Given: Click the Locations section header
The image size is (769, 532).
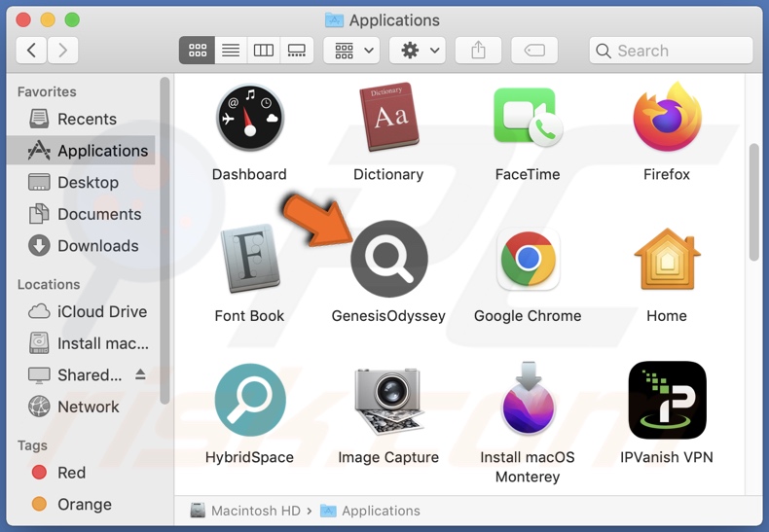Looking at the screenshot, I should point(49,285).
